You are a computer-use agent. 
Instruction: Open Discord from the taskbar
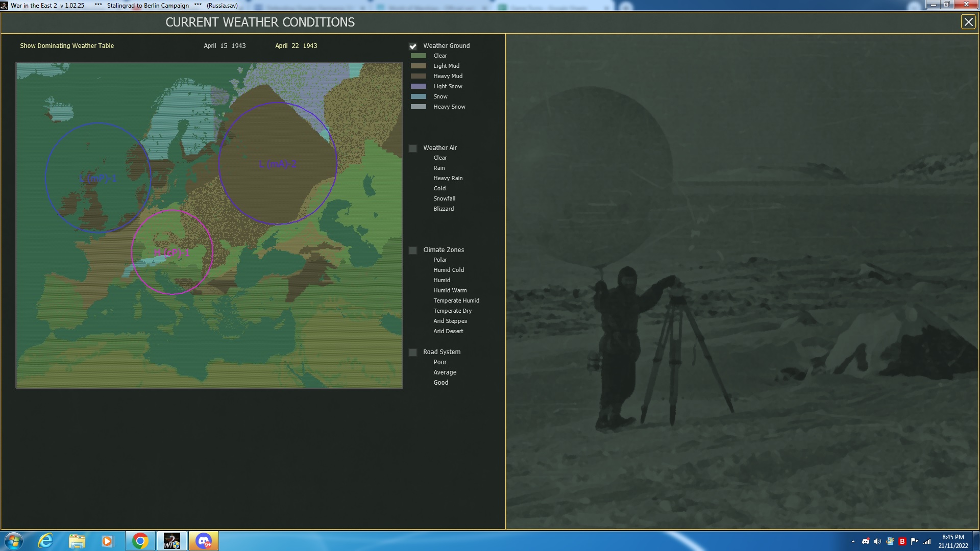[x=204, y=541]
